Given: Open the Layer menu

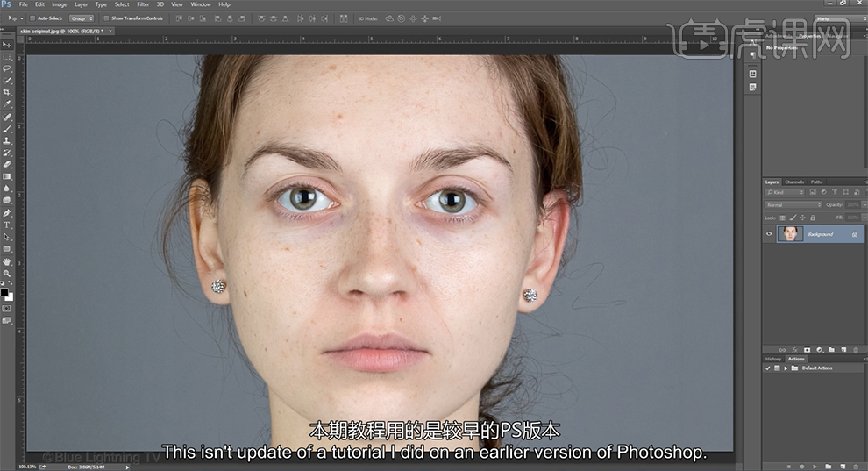Looking at the screenshot, I should (81, 4).
